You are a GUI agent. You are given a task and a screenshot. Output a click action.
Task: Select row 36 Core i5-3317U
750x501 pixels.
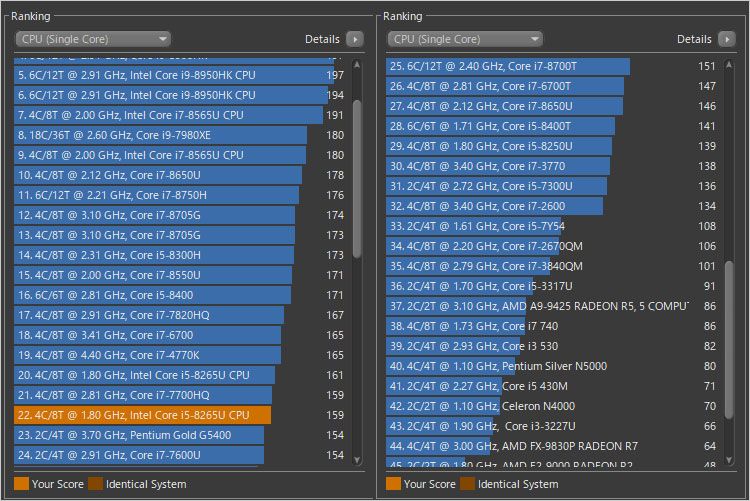coord(551,286)
